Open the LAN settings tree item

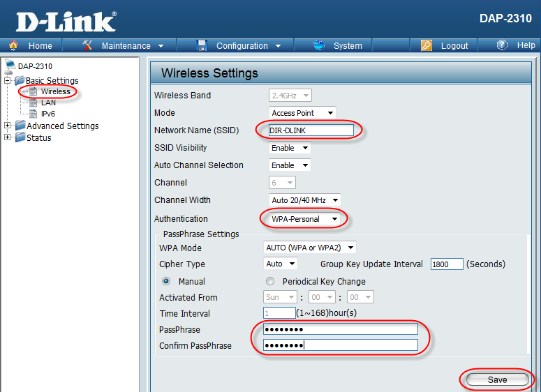[x=48, y=103]
